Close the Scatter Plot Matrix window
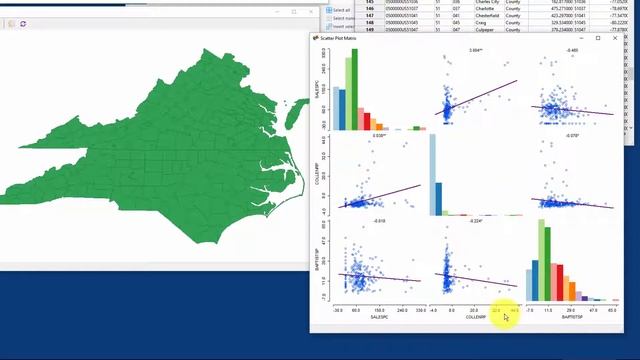The height and width of the screenshot is (360, 640). [615, 38]
